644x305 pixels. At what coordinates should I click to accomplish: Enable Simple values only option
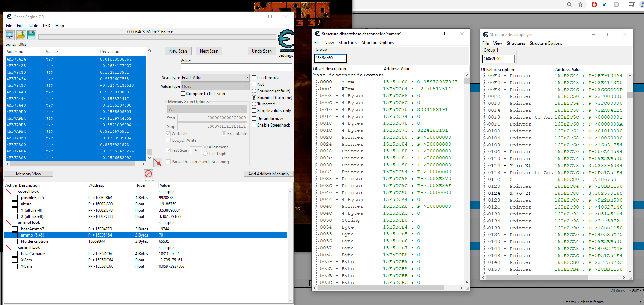(254, 111)
